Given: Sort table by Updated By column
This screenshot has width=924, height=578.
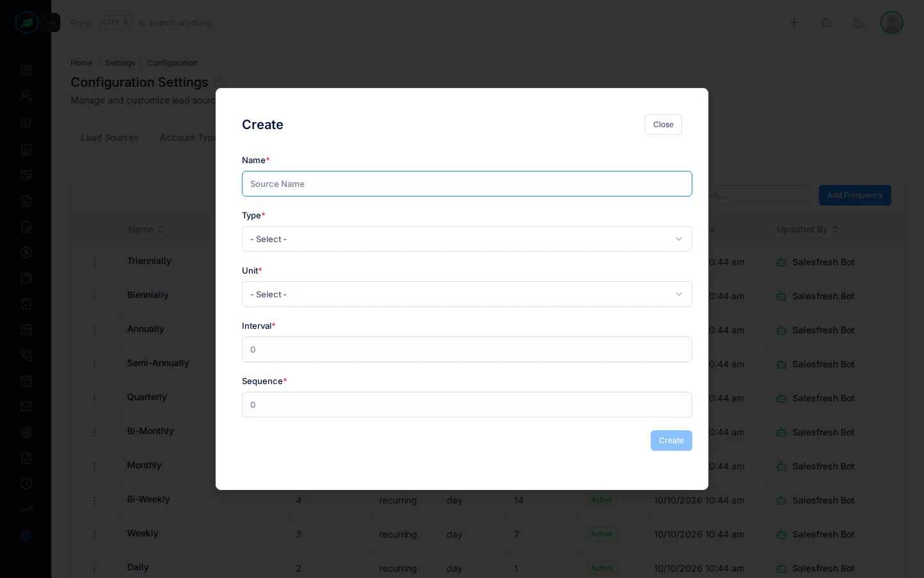Looking at the screenshot, I should coord(808,229).
